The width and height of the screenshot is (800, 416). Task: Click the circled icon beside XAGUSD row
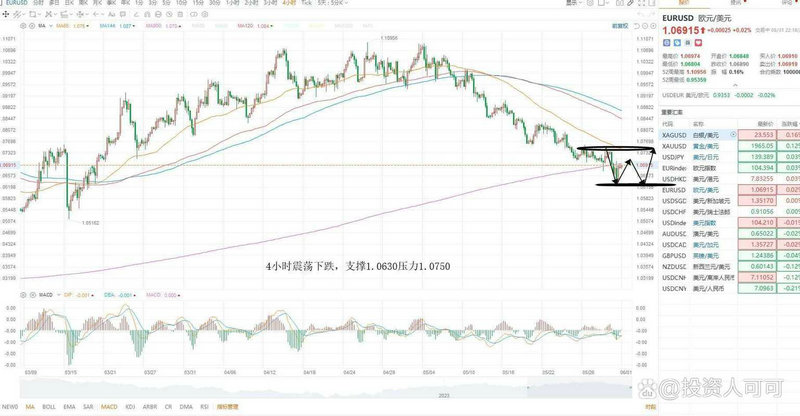point(734,133)
